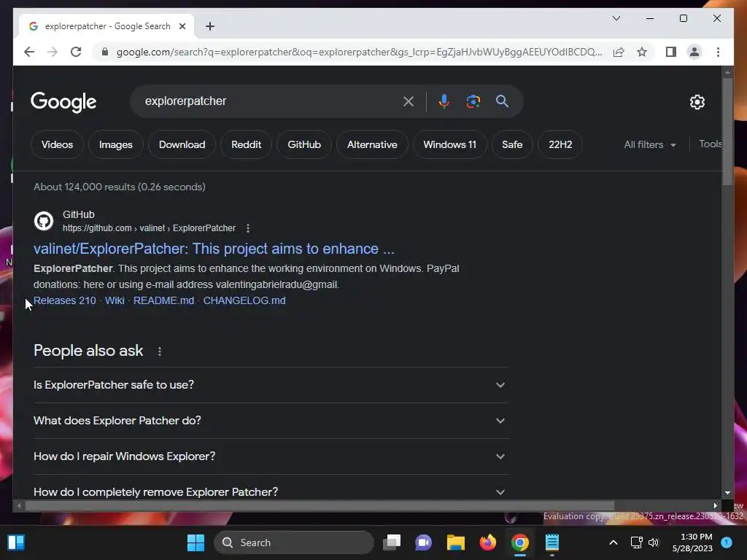Open search Tools
This screenshot has width=747, height=560.
click(x=710, y=144)
